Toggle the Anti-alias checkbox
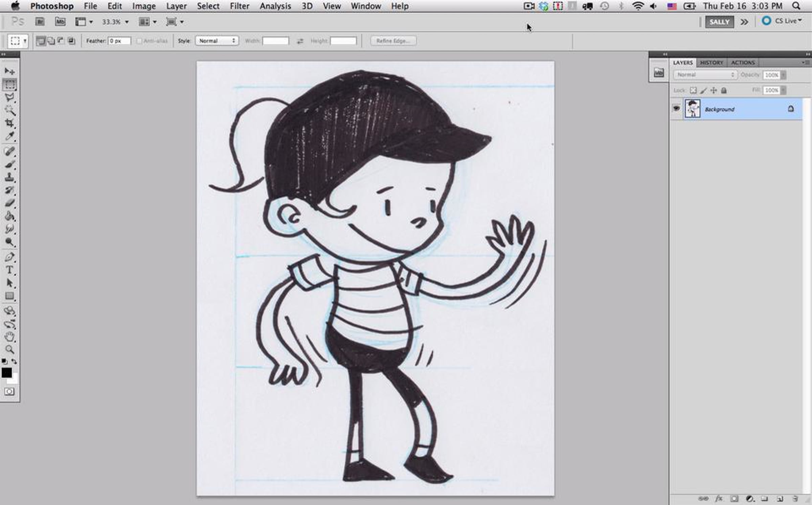Screen dimensions: 812x505 click(139, 41)
